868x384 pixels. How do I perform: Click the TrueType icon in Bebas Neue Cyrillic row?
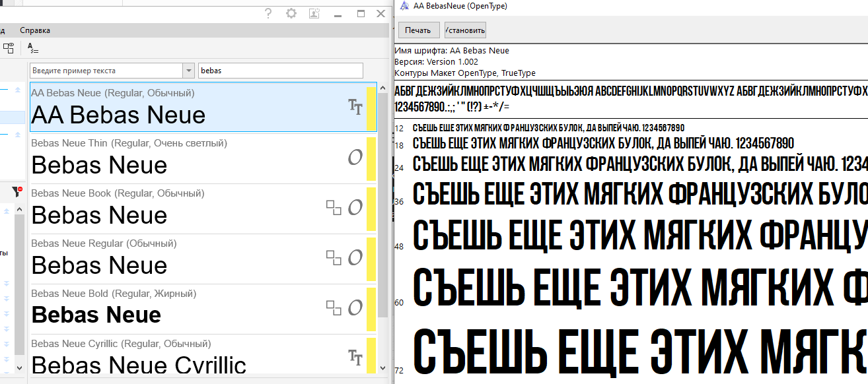coord(355,358)
